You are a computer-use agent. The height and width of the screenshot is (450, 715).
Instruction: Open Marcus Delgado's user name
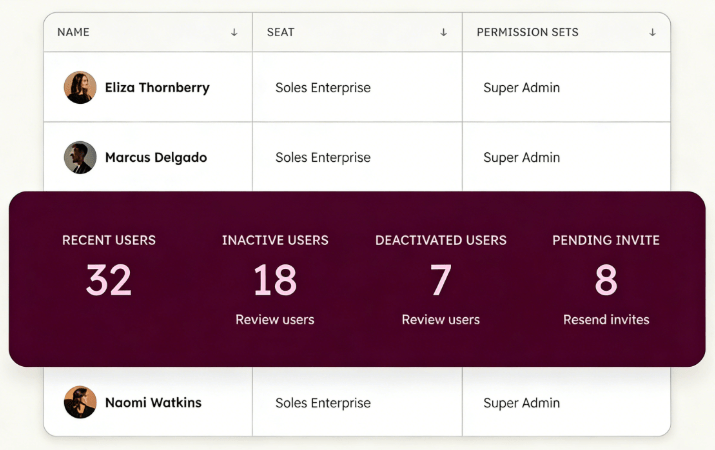[x=156, y=158]
